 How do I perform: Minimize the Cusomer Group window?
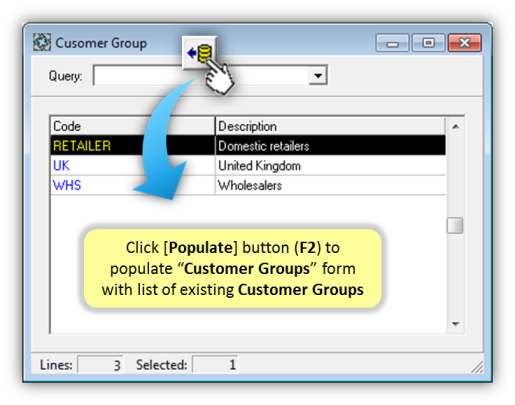click(392, 43)
